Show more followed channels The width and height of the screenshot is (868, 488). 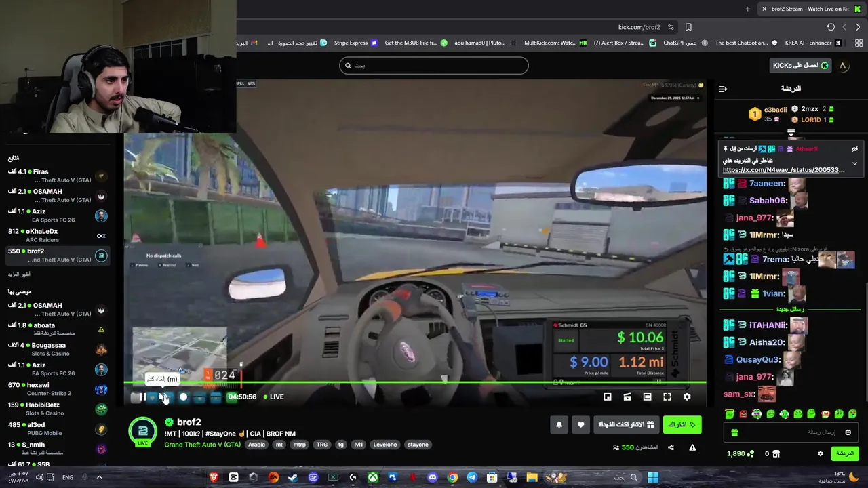pyautogui.click(x=19, y=274)
